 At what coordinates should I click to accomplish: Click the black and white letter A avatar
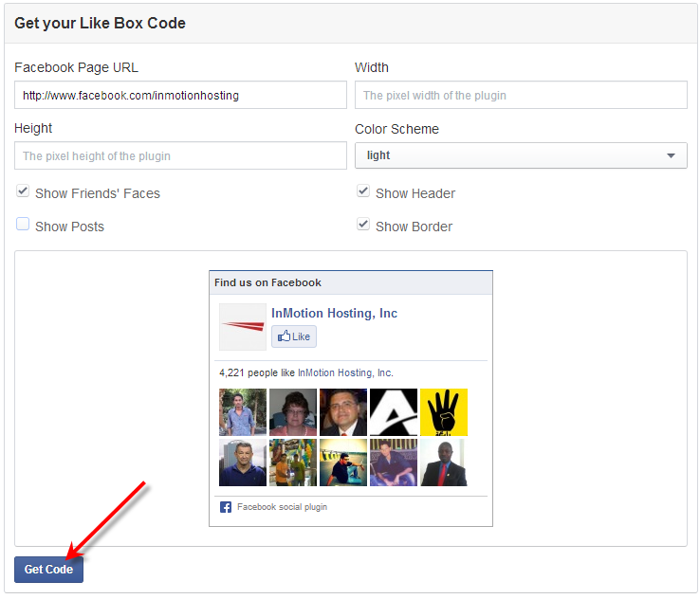click(x=394, y=412)
